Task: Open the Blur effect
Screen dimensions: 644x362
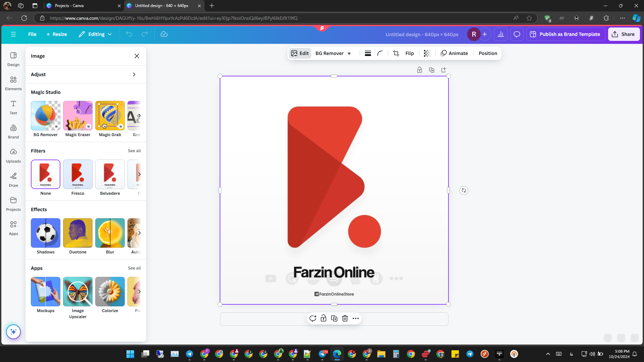Action: tap(110, 233)
